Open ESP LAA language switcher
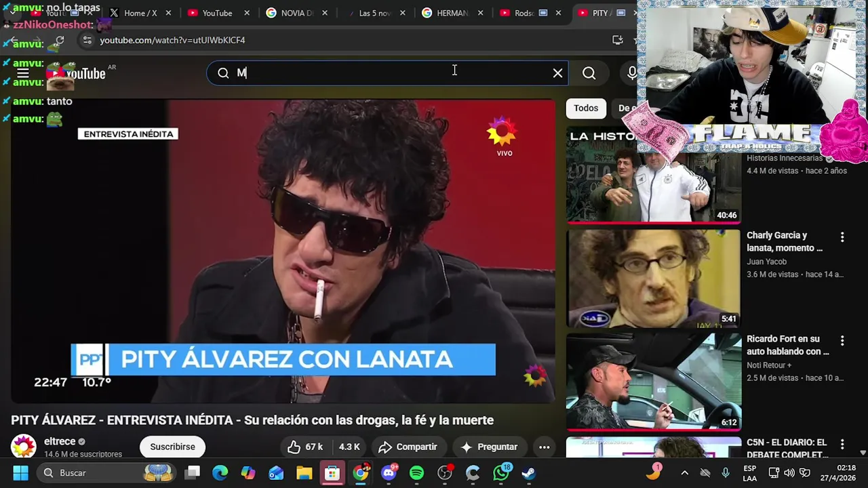 click(x=749, y=473)
